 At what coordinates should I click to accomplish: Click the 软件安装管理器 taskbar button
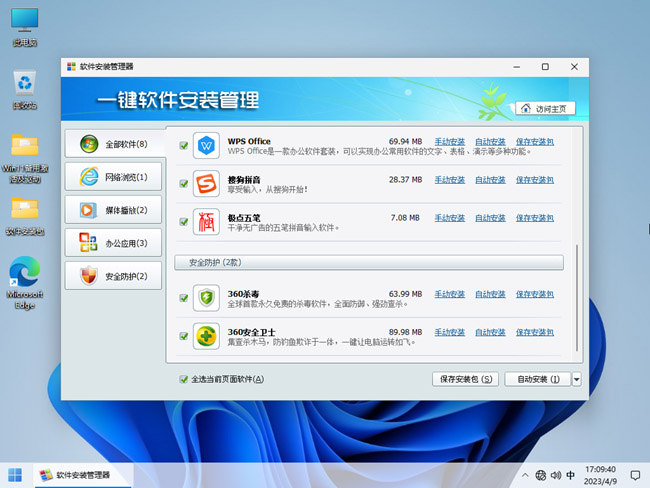coord(83,475)
